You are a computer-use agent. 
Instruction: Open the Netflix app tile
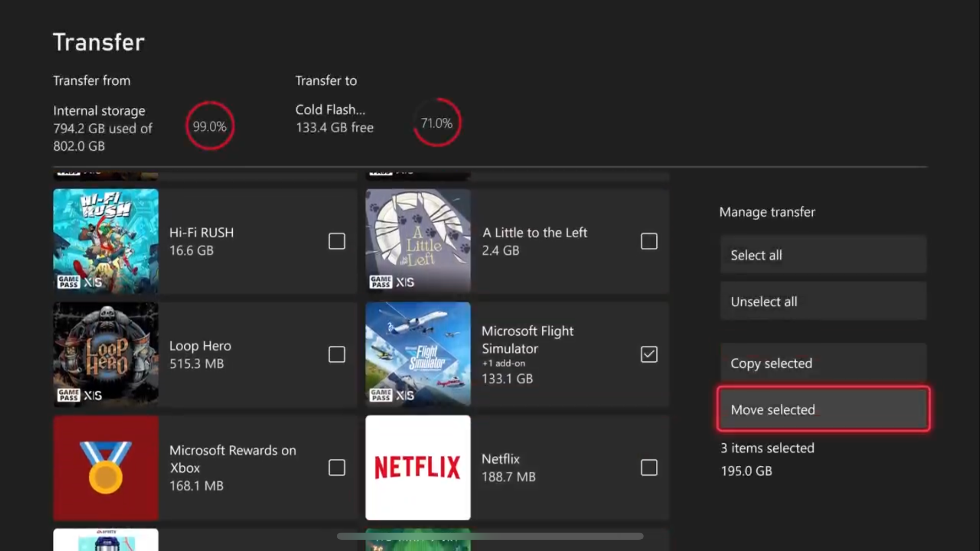point(417,467)
